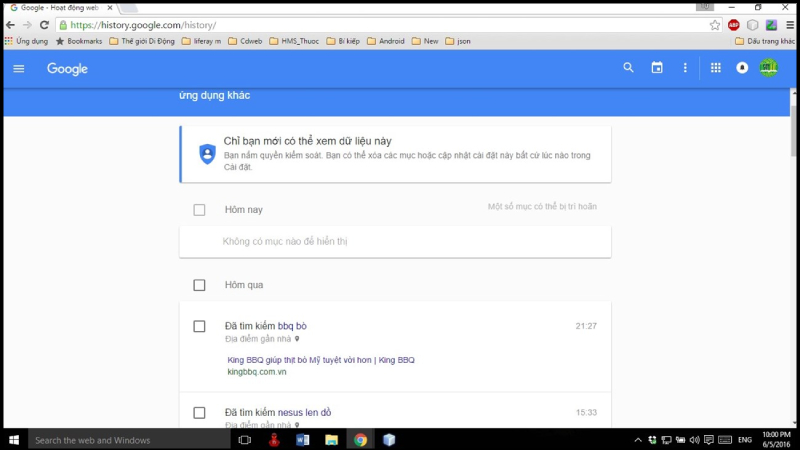This screenshot has width=800, height=450.
Task: Open HMS_Thuoc bookmark folder
Action: pyautogui.click(x=294, y=41)
